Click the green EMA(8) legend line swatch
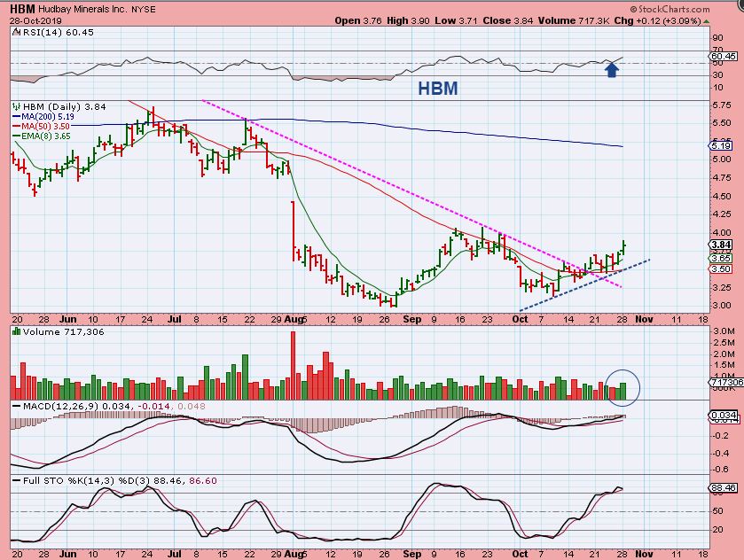Image resolution: width=744 pixels, height=560 pixels. [x=17, y=136]
